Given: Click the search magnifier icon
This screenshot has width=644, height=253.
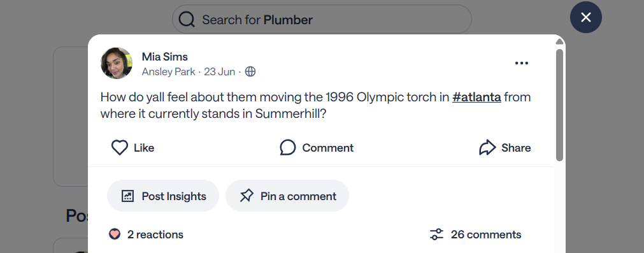Looking at the screenshot, I should [187, 19].
